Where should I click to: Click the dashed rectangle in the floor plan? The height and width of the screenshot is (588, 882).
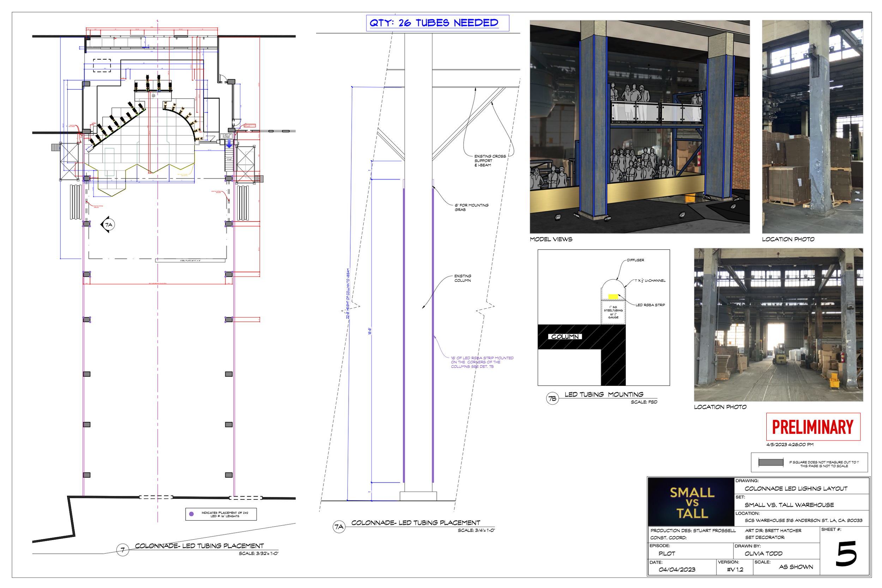click(x=102, y=65)
